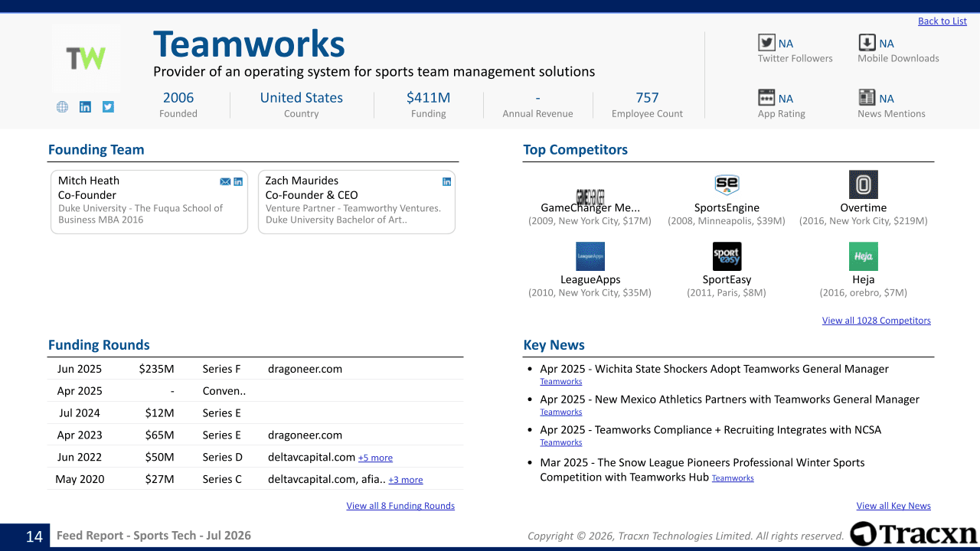View all 8 Funding Rounds
The width and height of the screenshot is (980, 551).
pos(400,506)
